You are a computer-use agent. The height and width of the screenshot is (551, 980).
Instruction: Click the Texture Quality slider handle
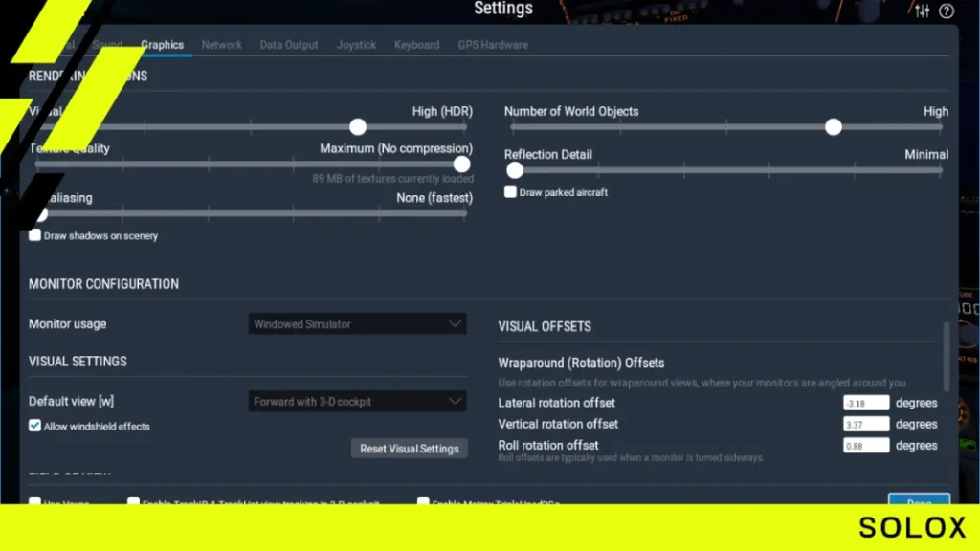click(461, 165)
